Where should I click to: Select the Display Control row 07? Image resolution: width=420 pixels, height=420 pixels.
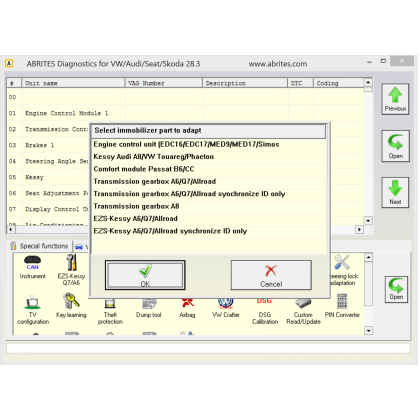tap(48, 209)
